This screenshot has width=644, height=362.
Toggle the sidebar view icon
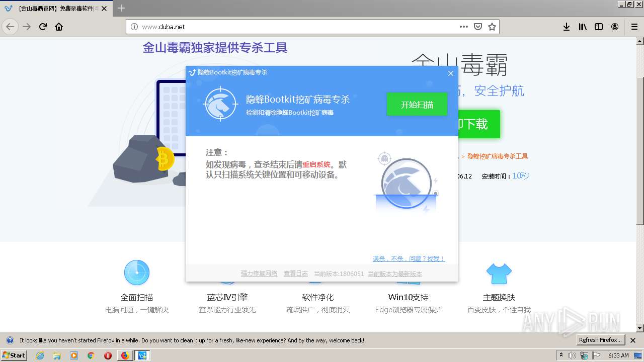coord(599,27)
